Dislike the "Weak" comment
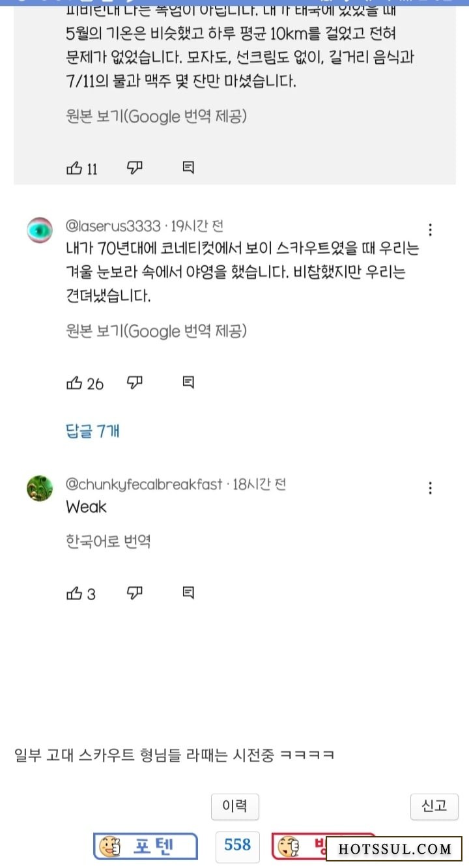This screenshot has width=469, height=868. (134, 593)
